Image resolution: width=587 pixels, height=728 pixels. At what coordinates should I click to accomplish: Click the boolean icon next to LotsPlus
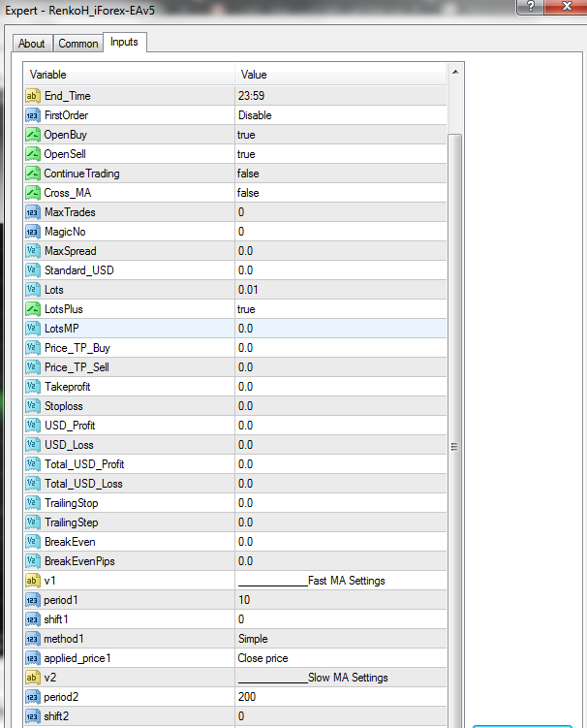(x=33, y=309)
